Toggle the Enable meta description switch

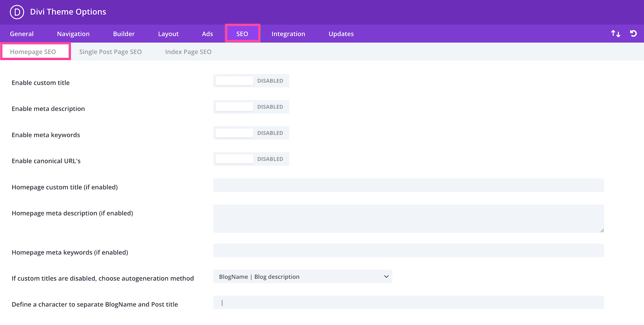(251, 107)
